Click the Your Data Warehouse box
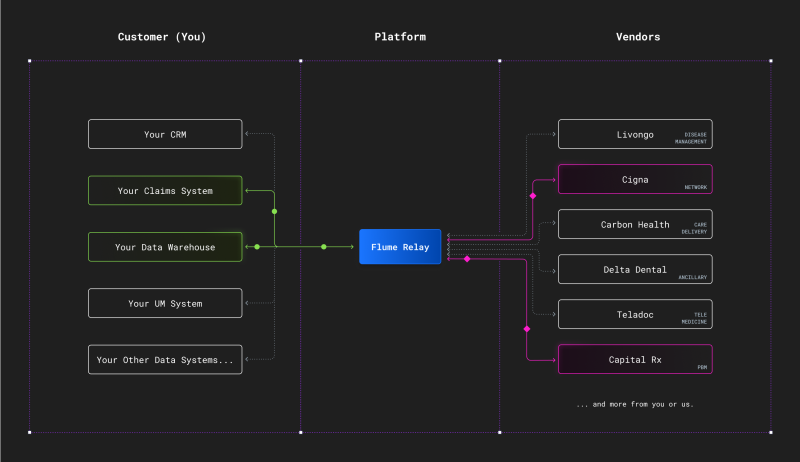This screenshot has height=462, width=800. pos(165,247)
